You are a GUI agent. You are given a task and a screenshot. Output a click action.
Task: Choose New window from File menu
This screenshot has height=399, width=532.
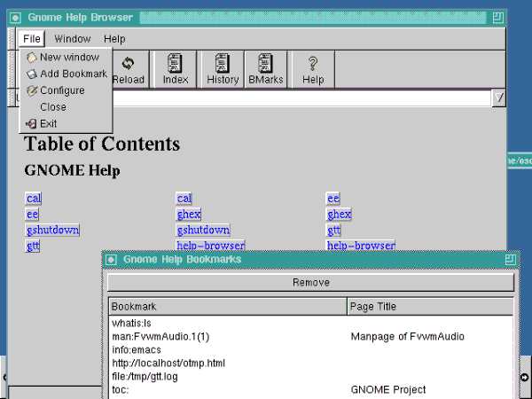68,58
